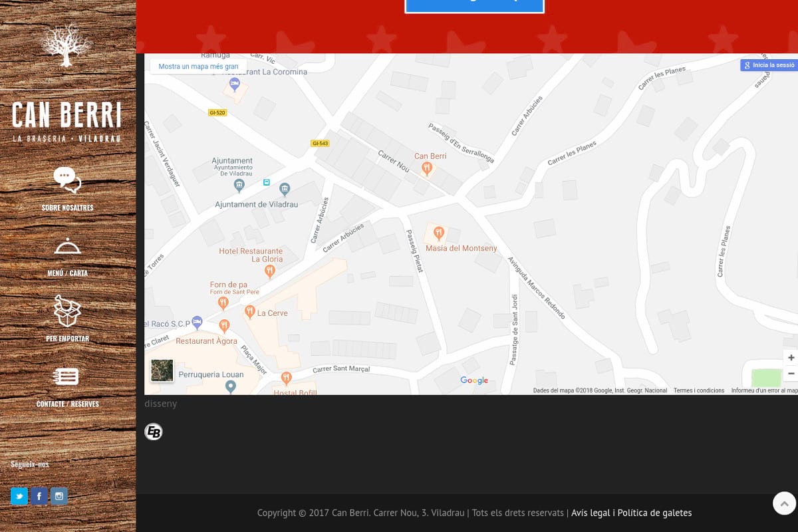The width and height of the screenshot is (798, 532).
Task: Click 'Restaurant Àgora' map label
Action: pyautogui.click(x=205, y=341)
